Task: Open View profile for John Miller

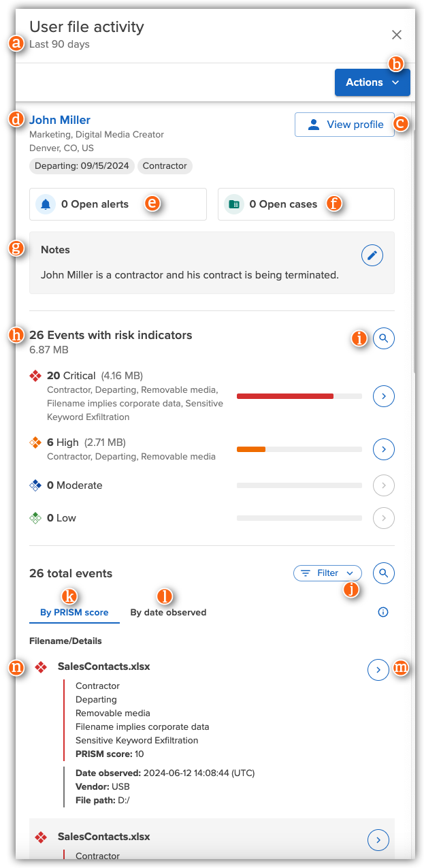Action: point(344,124)
